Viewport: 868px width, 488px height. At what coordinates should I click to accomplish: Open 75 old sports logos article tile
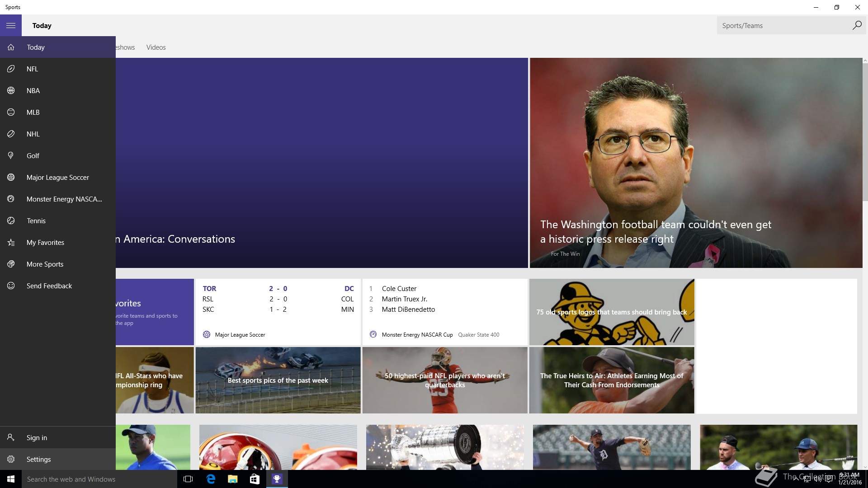pos(612,312)
